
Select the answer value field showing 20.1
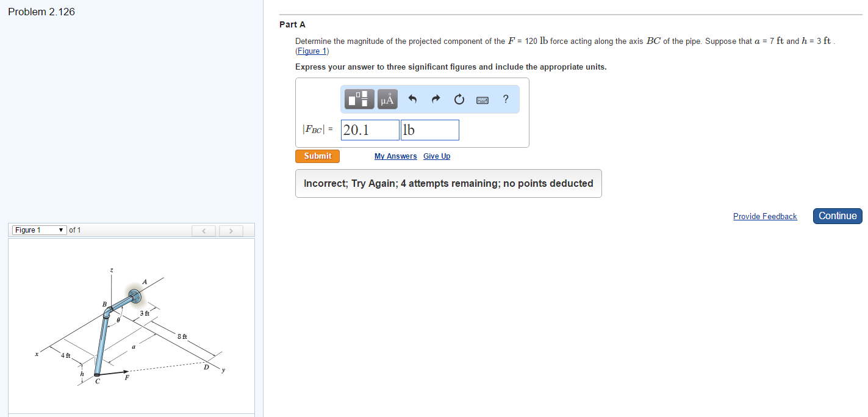coord(369,129)
